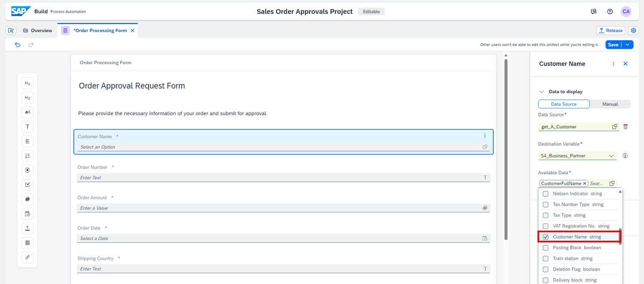Select the Data Source segment
The width and height of the screenshot is (644, 284).
tap(563, 104)
